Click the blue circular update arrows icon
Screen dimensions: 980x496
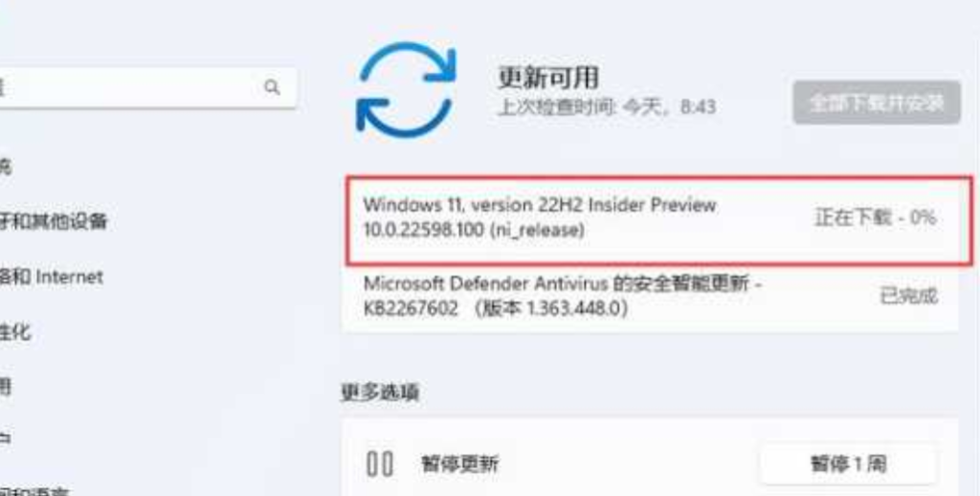pos(406,89)
